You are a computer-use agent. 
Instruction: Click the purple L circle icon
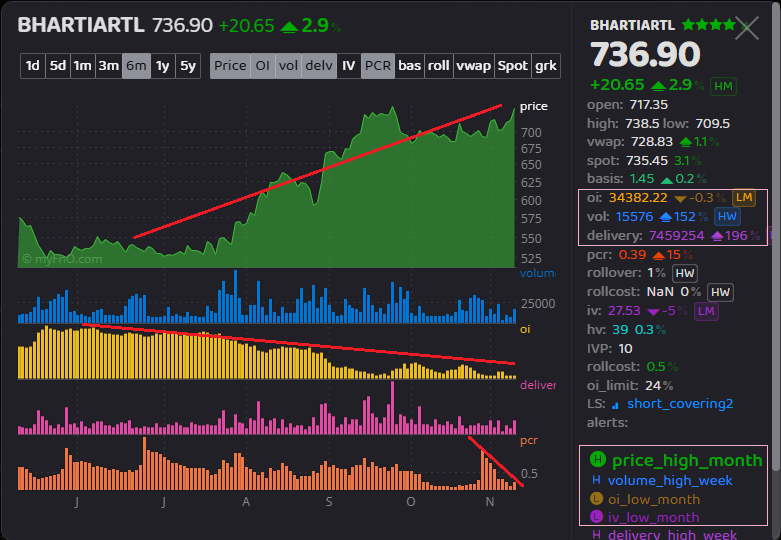pos(596,517)
